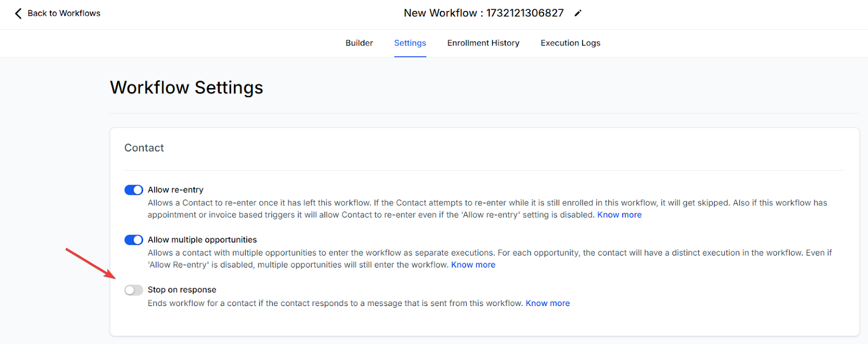Image resolution: width=868 pixels, height=344 pixels.
Task: Click the 'Contact' section heading
Action: pyautogui.click(x=144, y=148)
